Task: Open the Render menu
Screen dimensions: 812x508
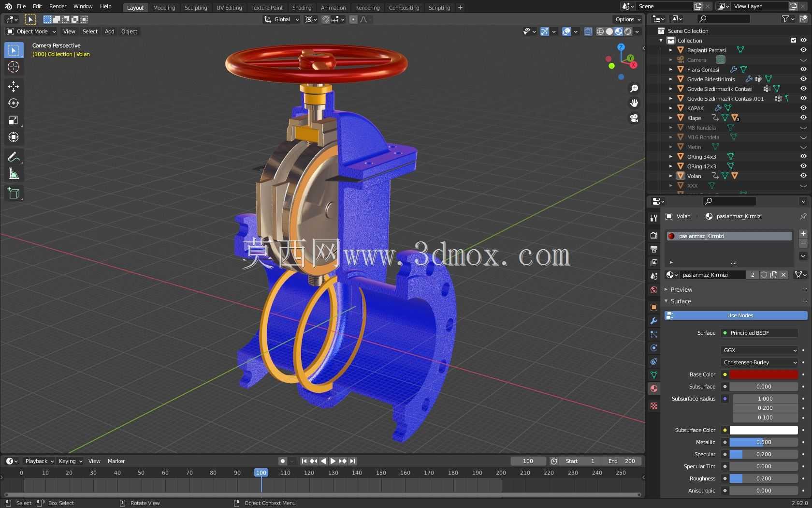Action: click(58, 6)
